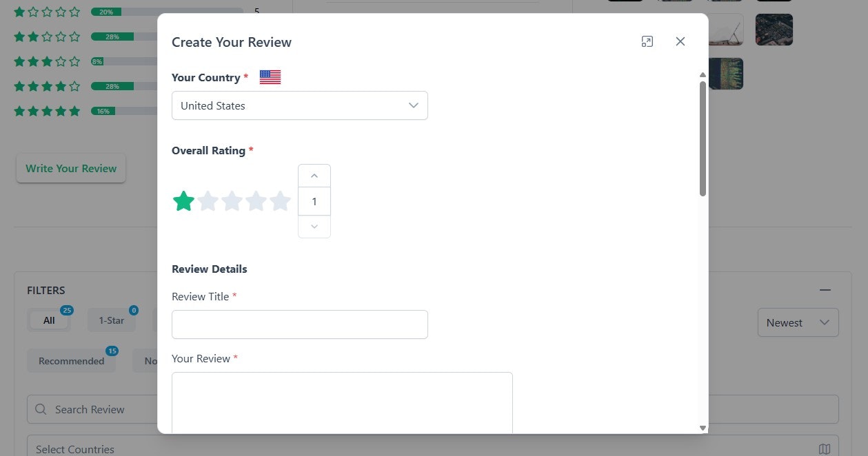Image resolution: width=868 pixels, height=456 pixels.
Task: Click the US flag beside Your Country label
Action: pyautogui.click(x=270, y=76)
